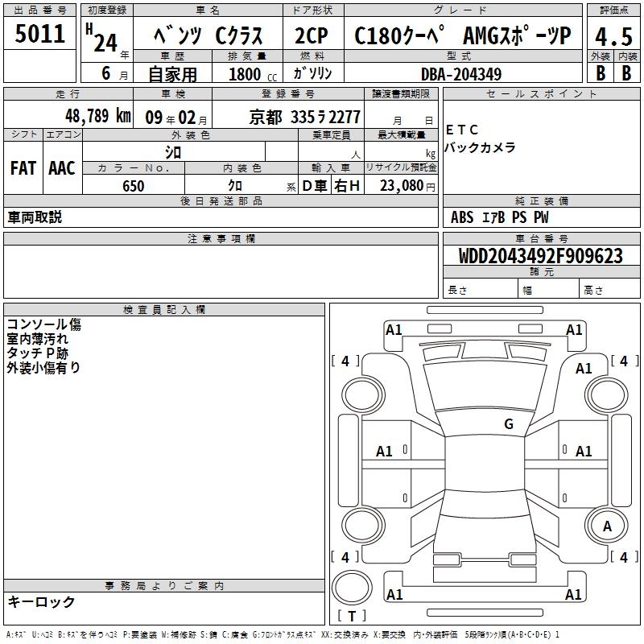Click the air conditioner value AAC
The height and width of the screenshot is (644, 644).
click(x=62, y=168)
